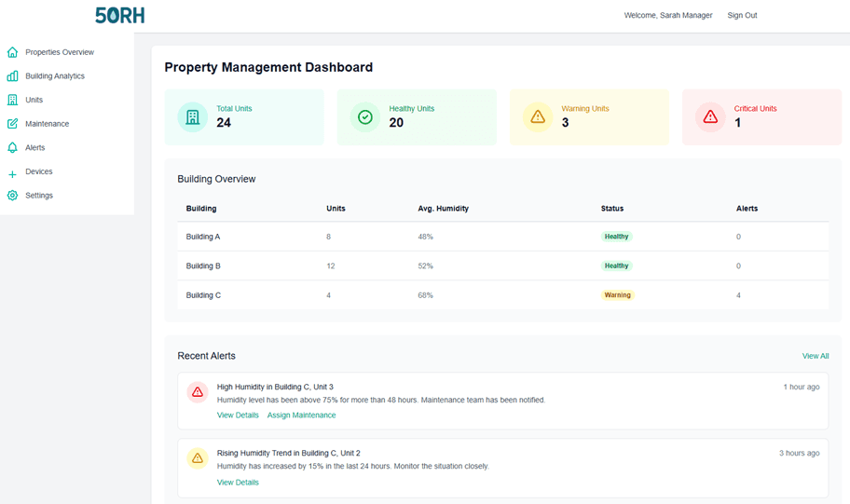This screenshot has height=504, width=850.
Task: Click Building A's Healthy status badge
Action: 616,237
